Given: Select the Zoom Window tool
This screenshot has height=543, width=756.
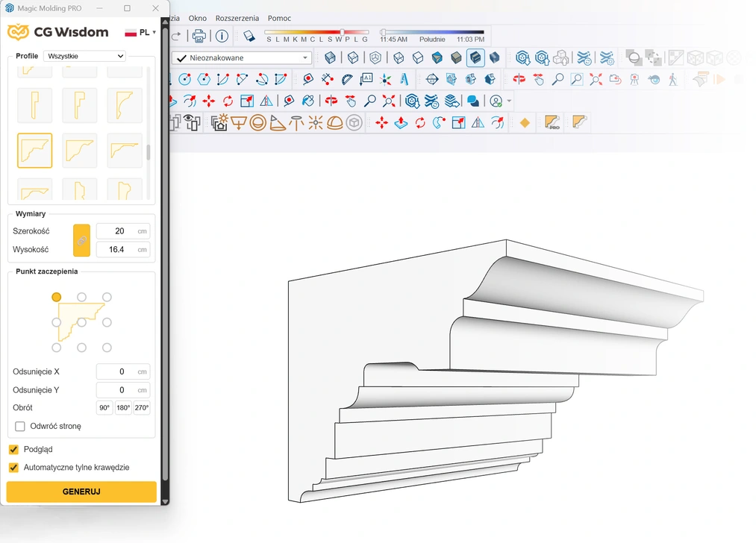Looking at the screenshot, I should (x=577, y=79).
